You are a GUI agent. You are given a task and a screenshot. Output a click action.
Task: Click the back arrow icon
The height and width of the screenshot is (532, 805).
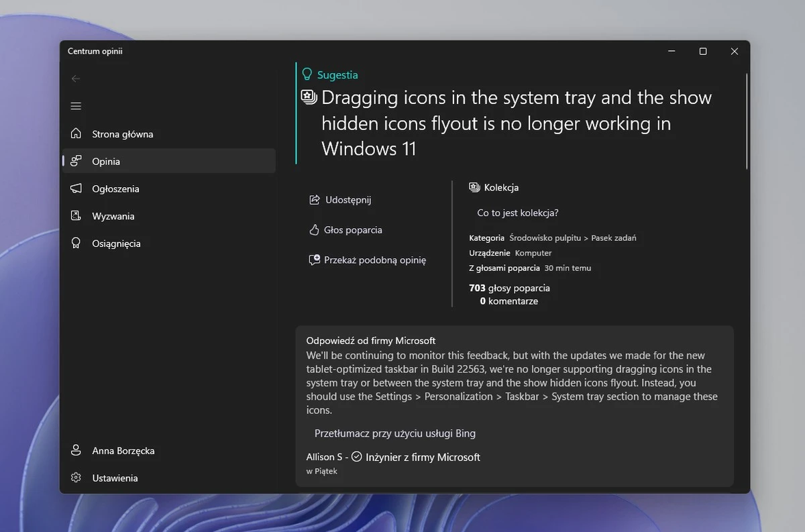point(76,78)
